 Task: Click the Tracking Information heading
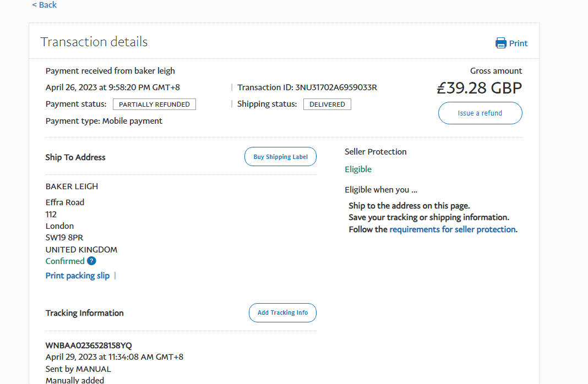[x=84, y=313]
